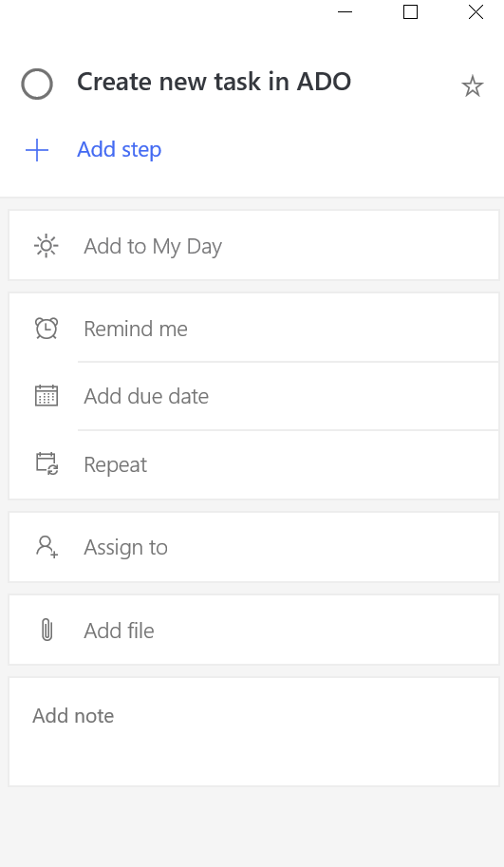Click the person-plus assign icon
504x867 pixels.
(x=47, y=546)
